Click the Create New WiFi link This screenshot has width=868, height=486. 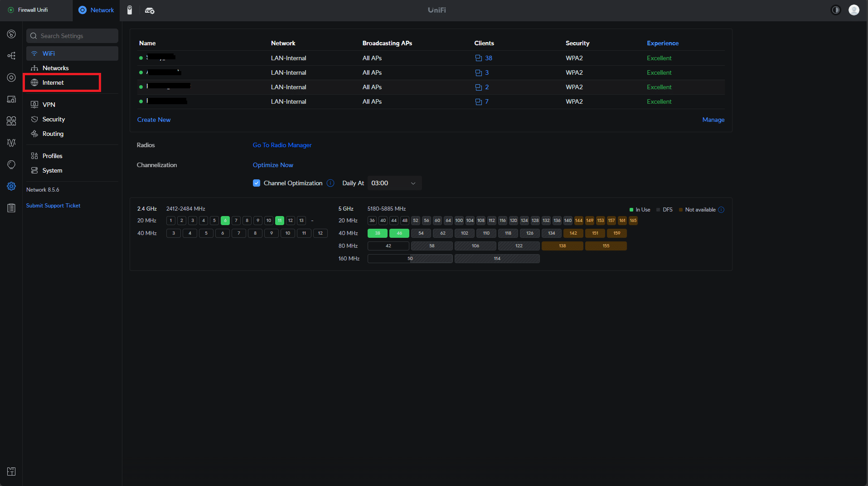[x=154, y=120]
